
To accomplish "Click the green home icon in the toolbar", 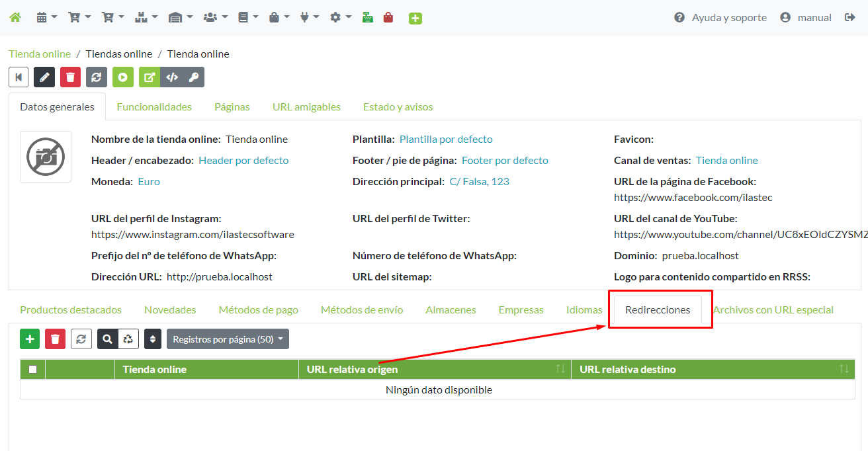I will pos(15,17).
